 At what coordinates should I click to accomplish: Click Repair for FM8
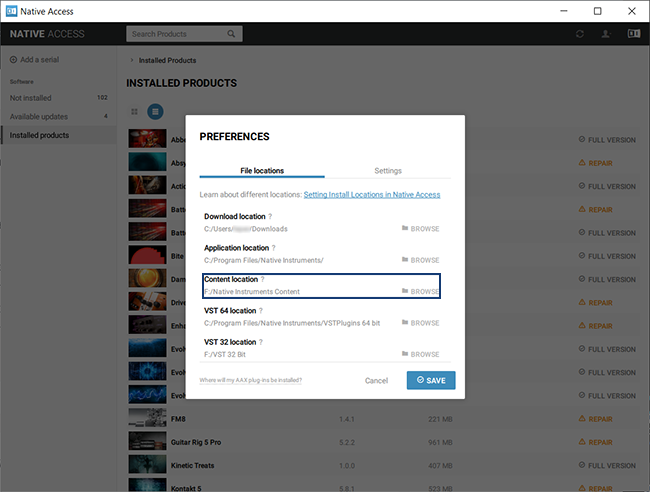[x=595, y=419]
